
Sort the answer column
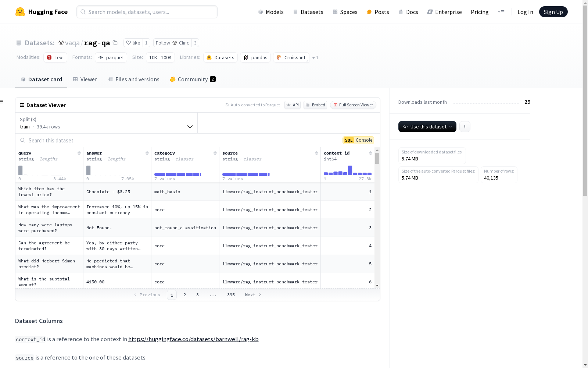tap(147, 153)
